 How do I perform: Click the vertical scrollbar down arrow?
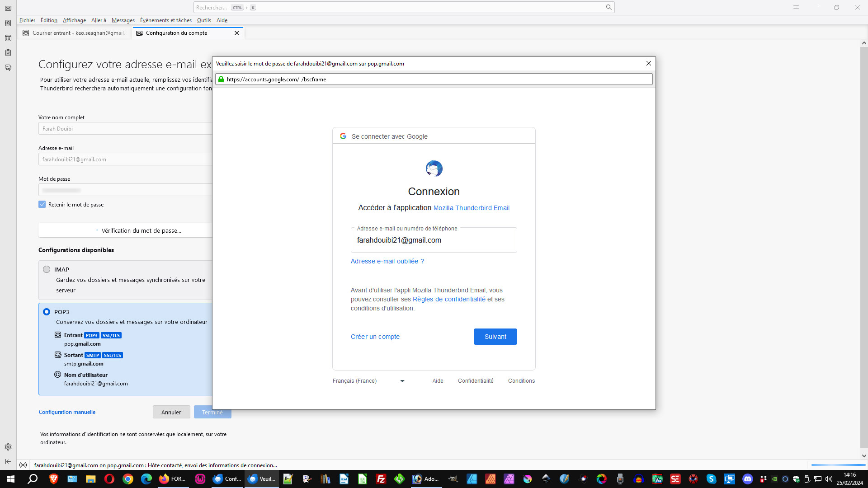864,456
